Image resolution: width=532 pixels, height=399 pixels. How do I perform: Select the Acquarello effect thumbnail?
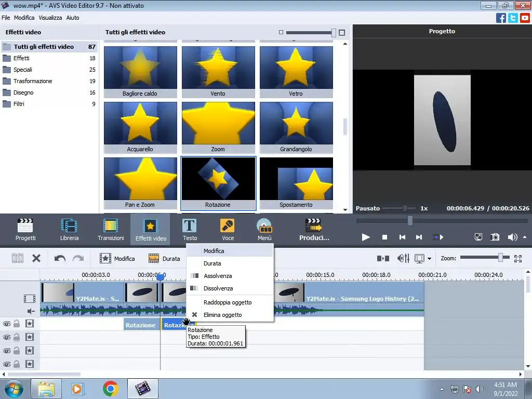click(140, 128)
